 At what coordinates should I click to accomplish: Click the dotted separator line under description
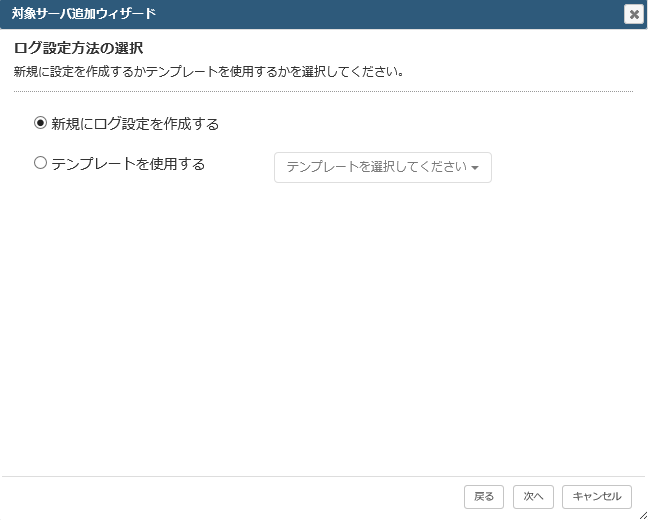(x=323, y=91)
